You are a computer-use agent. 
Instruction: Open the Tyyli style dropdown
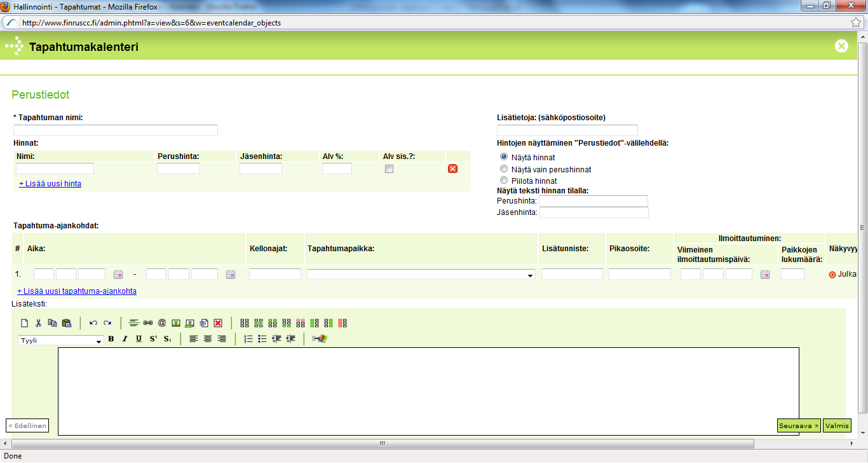tap(61, 341)
